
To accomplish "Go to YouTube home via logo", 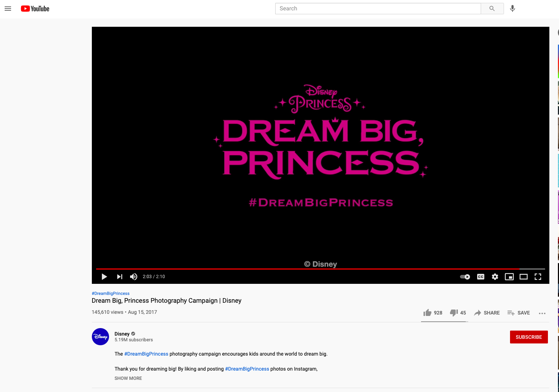I will 35,9.
